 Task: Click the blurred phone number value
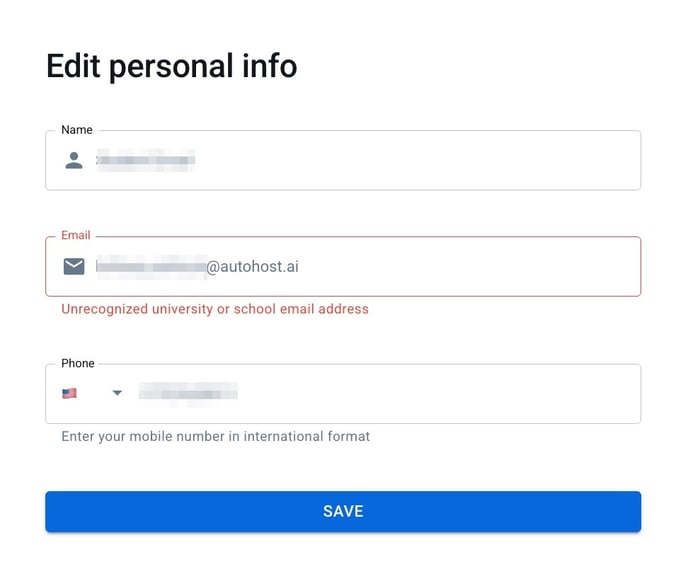click(x=188, y=393)
